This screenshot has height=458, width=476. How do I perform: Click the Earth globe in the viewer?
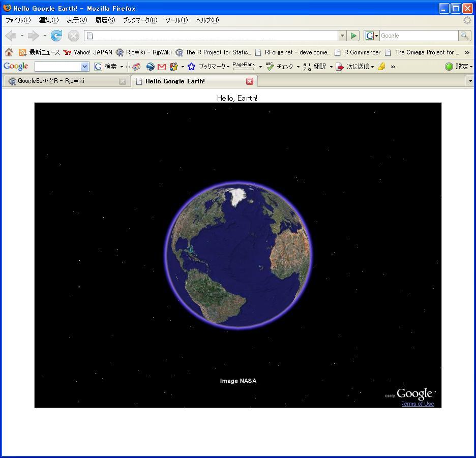coord(238,255)
